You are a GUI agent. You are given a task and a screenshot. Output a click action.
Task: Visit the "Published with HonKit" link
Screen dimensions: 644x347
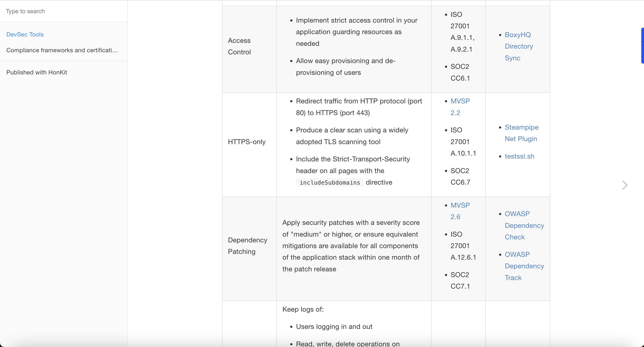point(36,72)
